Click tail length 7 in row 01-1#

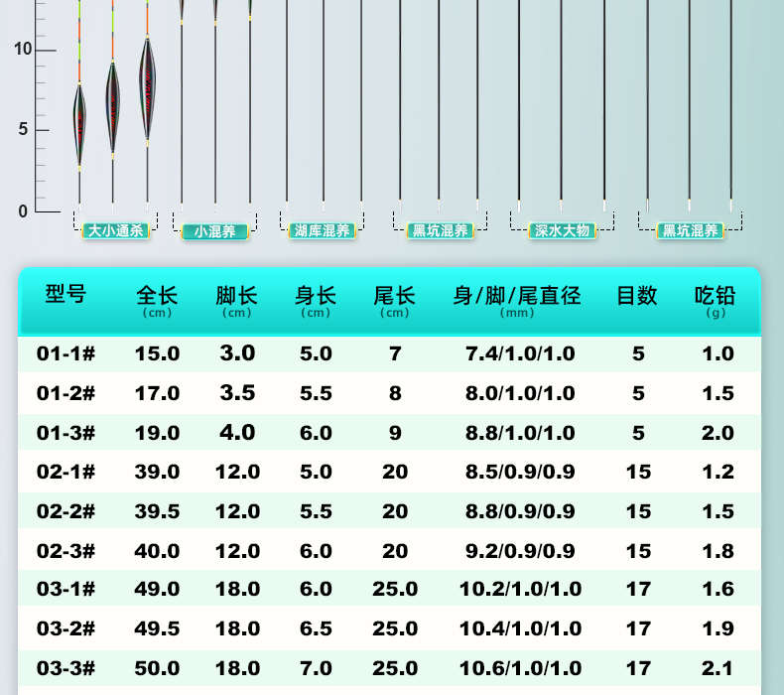tap(395, 353)
